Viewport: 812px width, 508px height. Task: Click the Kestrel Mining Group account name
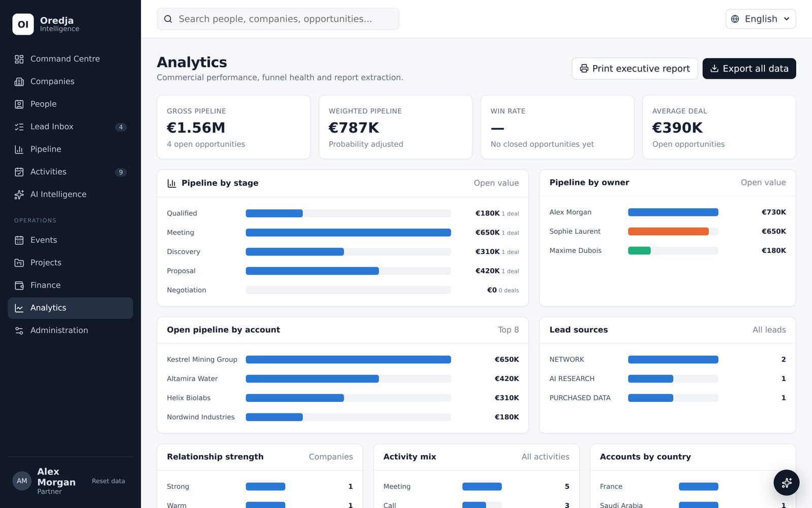(202, 360)
